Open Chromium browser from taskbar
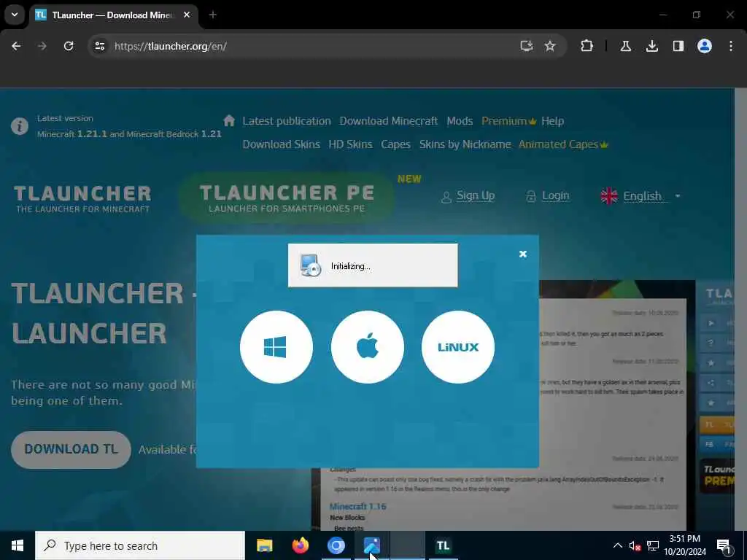The width and height of the screenshot is (747, 560). tap(336, 545)
